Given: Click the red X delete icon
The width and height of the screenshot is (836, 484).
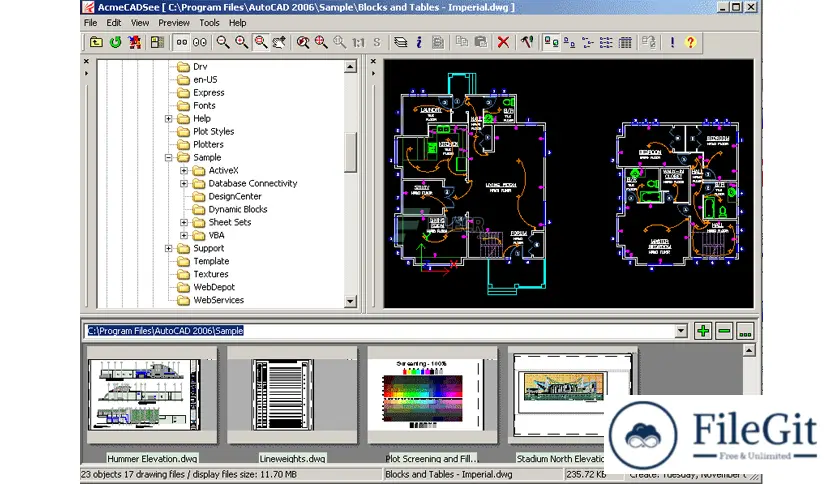Looking at the screenshot, I should click(503, 42).
